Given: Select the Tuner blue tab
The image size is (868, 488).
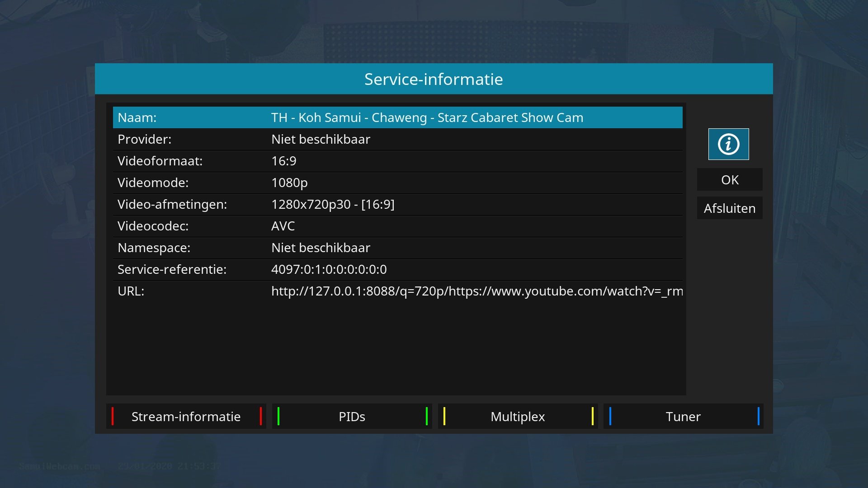Looking at the screenshot, I should pos(683,416).
